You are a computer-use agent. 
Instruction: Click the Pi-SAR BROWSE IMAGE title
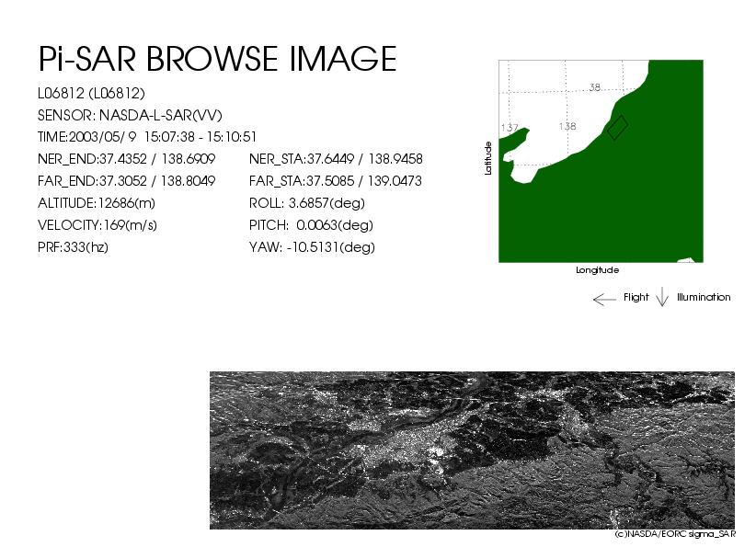coord(217,58)
